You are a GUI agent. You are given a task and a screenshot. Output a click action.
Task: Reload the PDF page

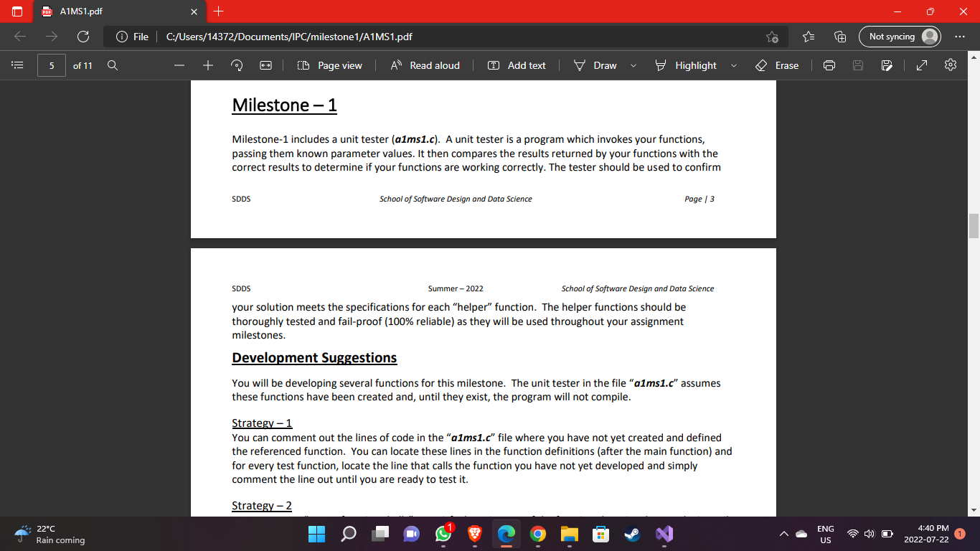(83, 36)
